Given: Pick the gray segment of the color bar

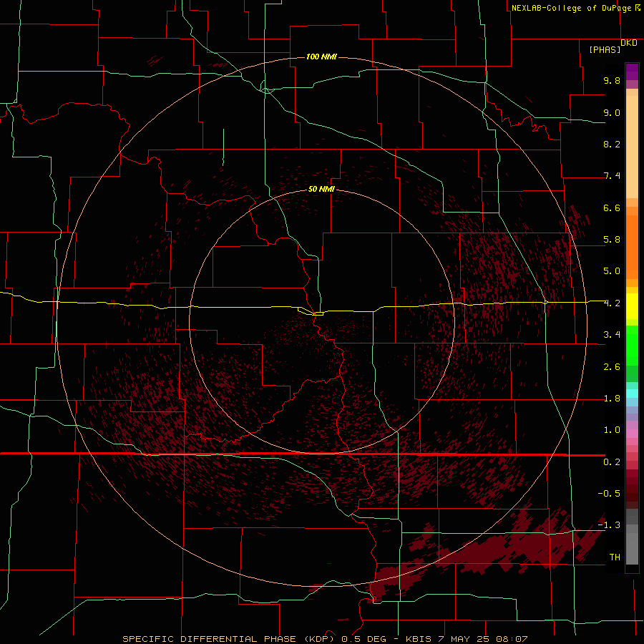Looking at the screenshot, I should click(x=632, y=537).
